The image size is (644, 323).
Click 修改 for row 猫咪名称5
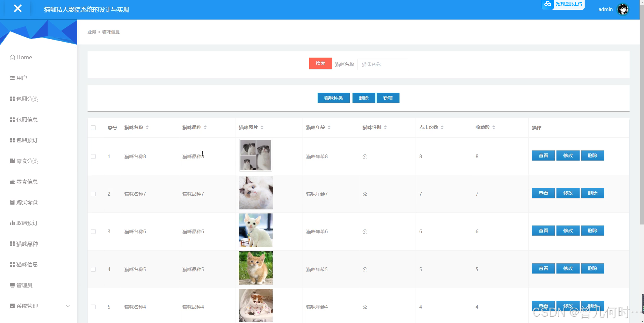click(x=568, y=268)
